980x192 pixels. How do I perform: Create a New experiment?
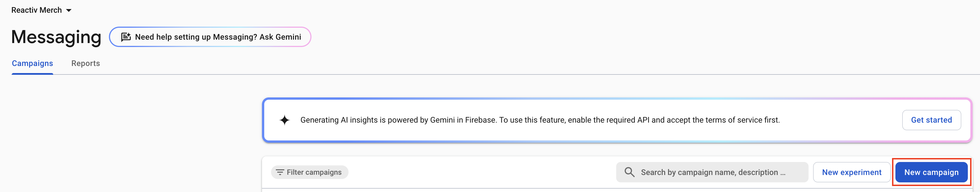tap(851, 172)
